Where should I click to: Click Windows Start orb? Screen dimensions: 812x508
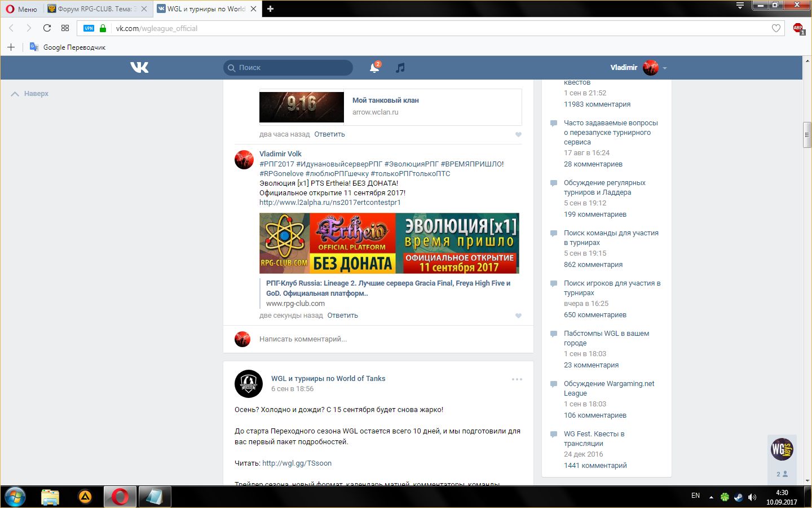15,497
